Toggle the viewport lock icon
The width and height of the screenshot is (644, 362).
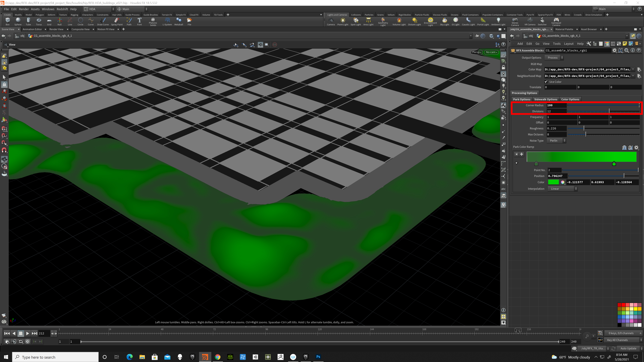503,67
